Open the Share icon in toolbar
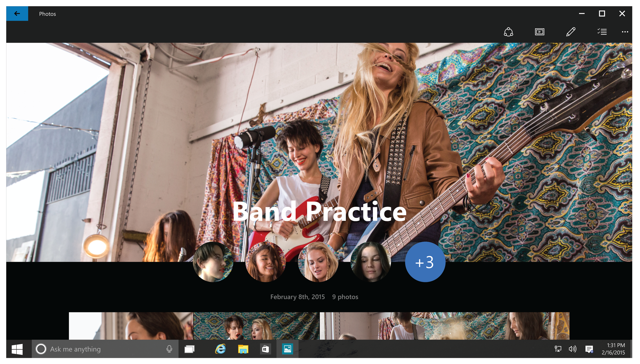The width and height of the screenshot is (640, 364). [x=508, y=32]
